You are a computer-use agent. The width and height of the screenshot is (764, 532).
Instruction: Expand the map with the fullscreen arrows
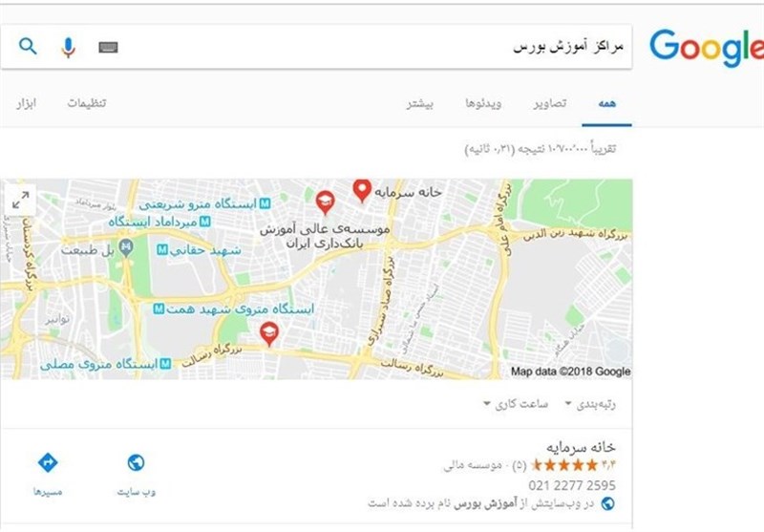tap(20, 200)
